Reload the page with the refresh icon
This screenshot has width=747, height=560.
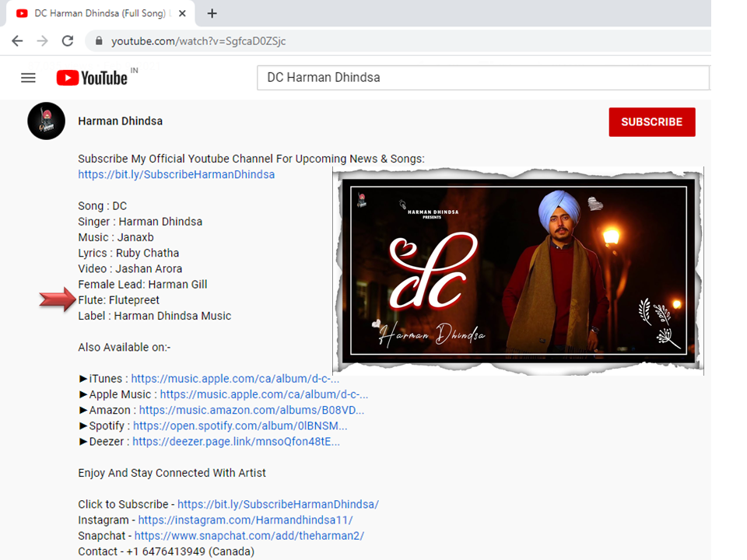[68, 40]
